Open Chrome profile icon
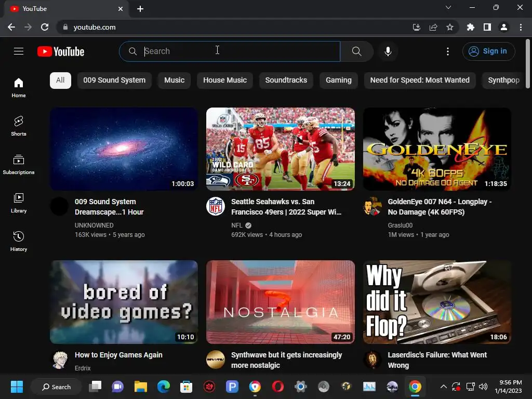532x399 pixels. [504, 27]
